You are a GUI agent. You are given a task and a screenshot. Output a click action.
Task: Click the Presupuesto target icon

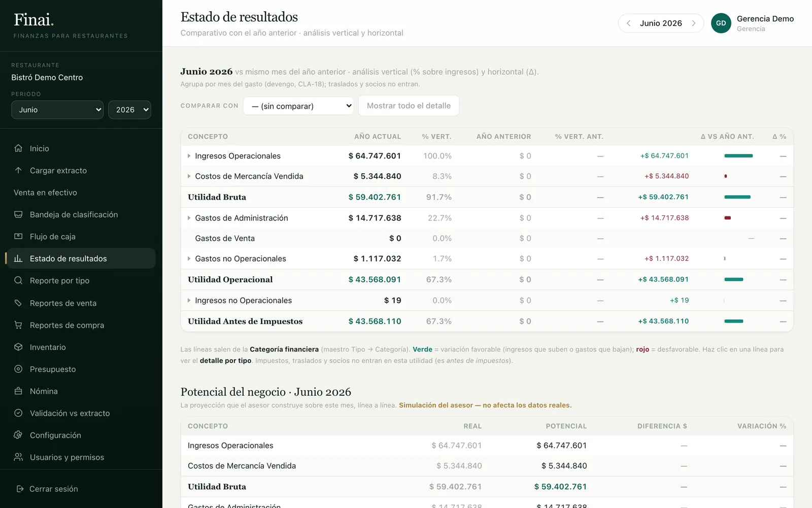pyautogui.click(x=18, y=369)
